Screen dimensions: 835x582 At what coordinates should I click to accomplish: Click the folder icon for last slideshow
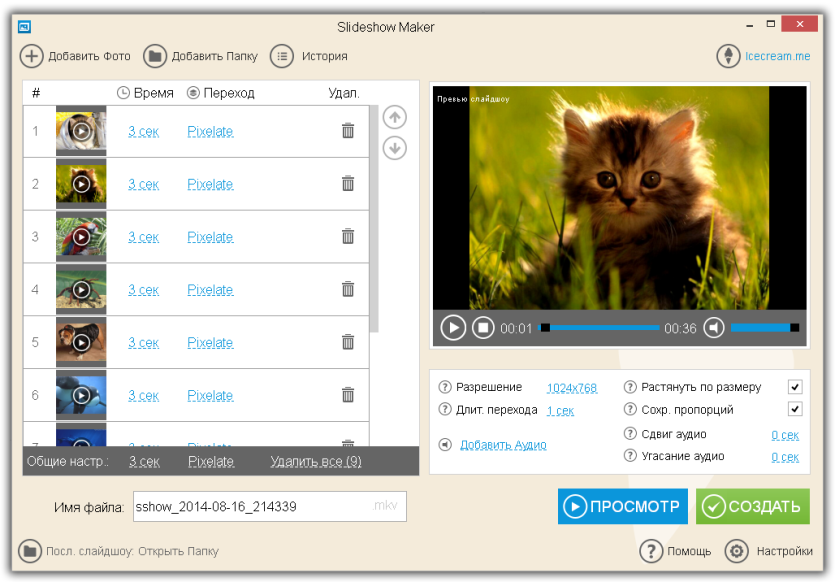coord(30,551)
